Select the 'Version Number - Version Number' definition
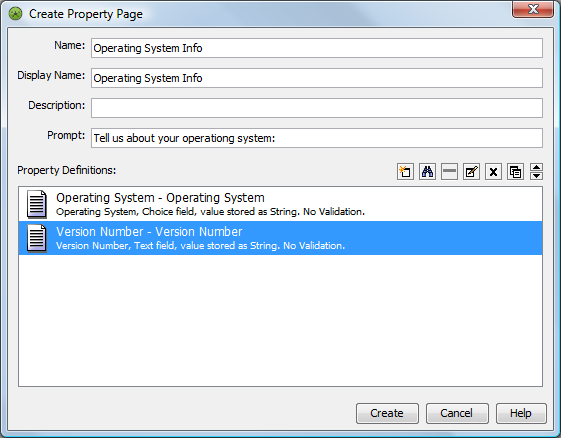Screen dimensions: 561x438 [280, 238]
